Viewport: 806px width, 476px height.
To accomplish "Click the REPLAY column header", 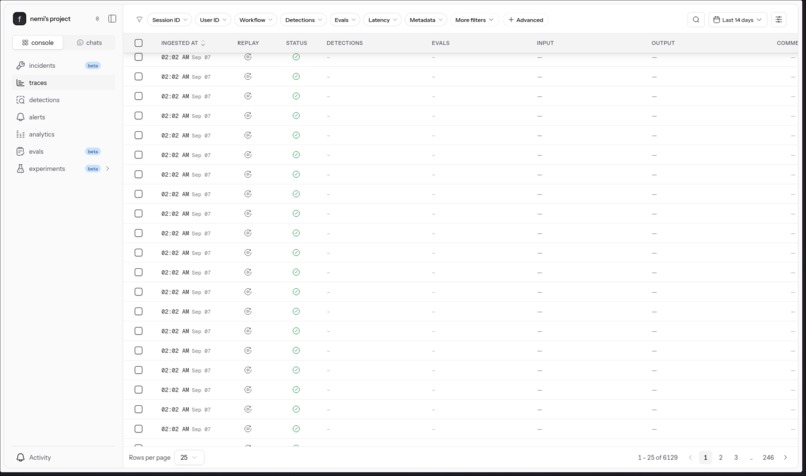I will (x=248, y=43).
